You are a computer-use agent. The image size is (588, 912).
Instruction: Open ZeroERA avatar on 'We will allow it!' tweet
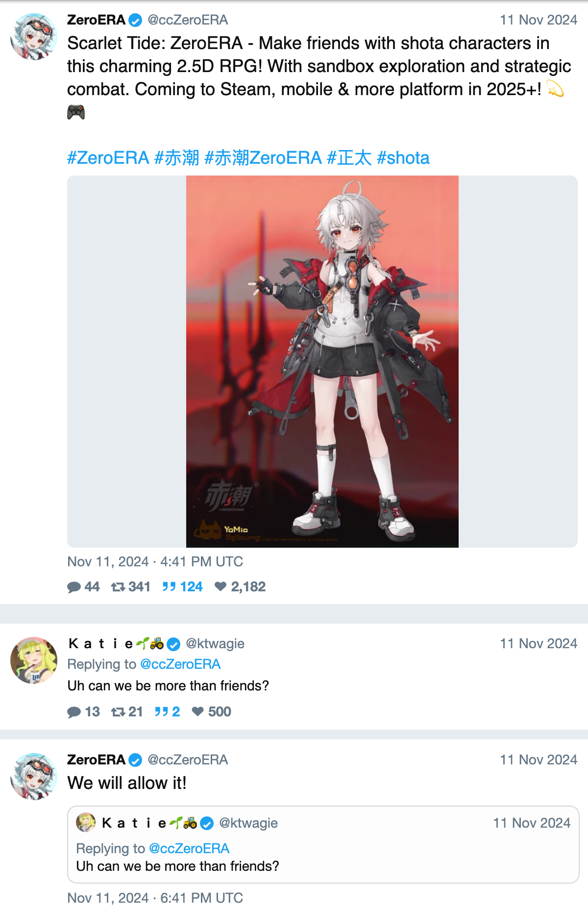[x=34, y=777]
